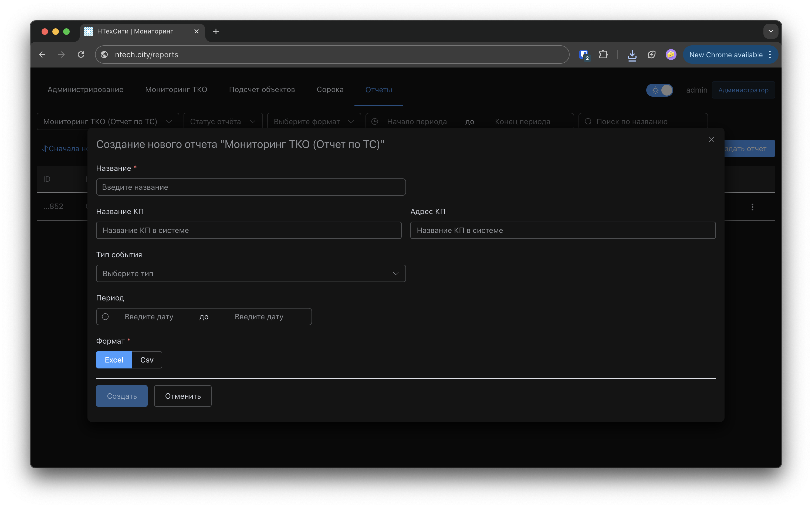Open the three-dot row actions menu
The image size is (812, 508).
(752, 207)
